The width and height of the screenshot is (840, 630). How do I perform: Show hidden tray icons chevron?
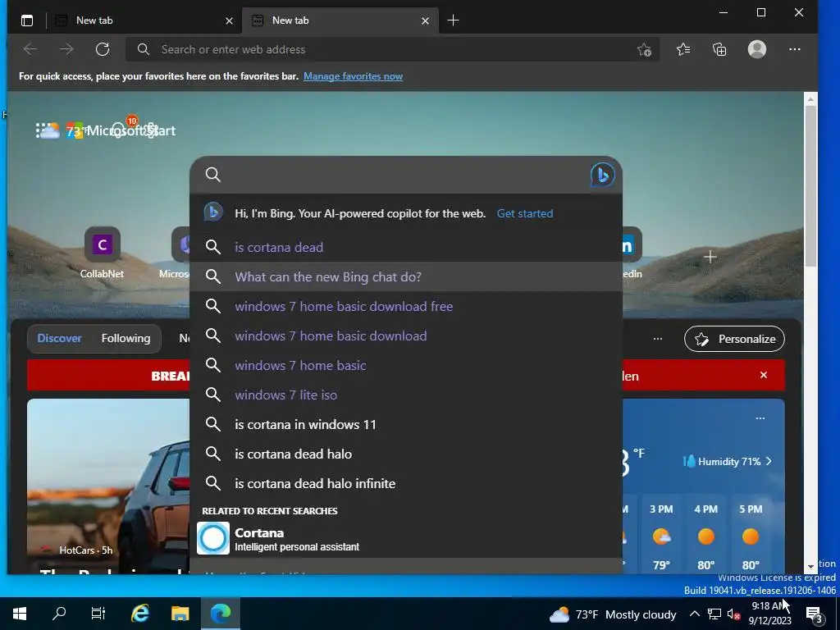pos(694,614)
